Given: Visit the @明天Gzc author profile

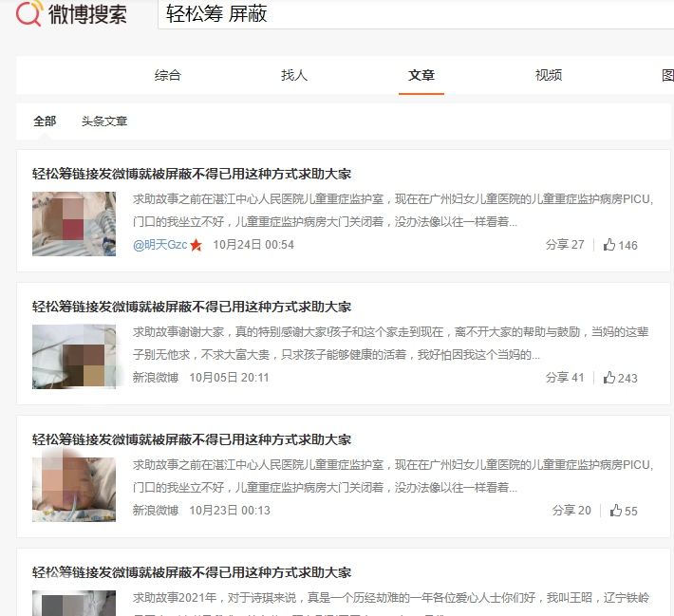Looking at the screenshot, I should (x=159, y=245).
